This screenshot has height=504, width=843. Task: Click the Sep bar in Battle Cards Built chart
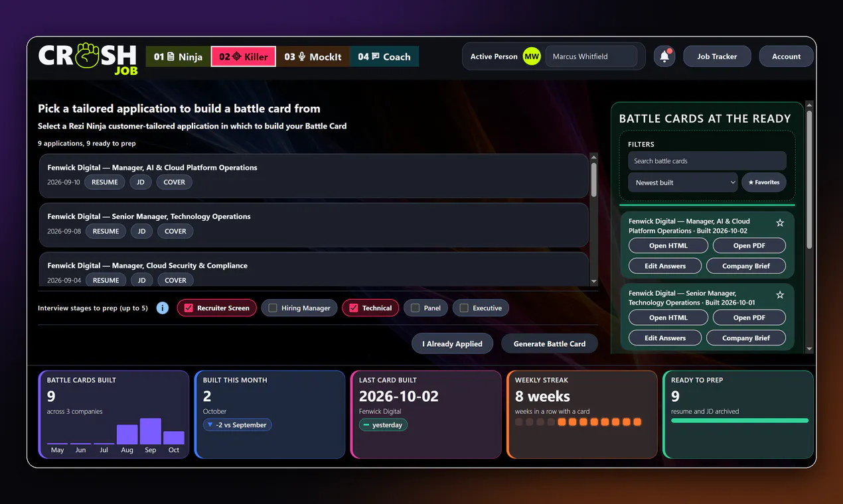151,431
